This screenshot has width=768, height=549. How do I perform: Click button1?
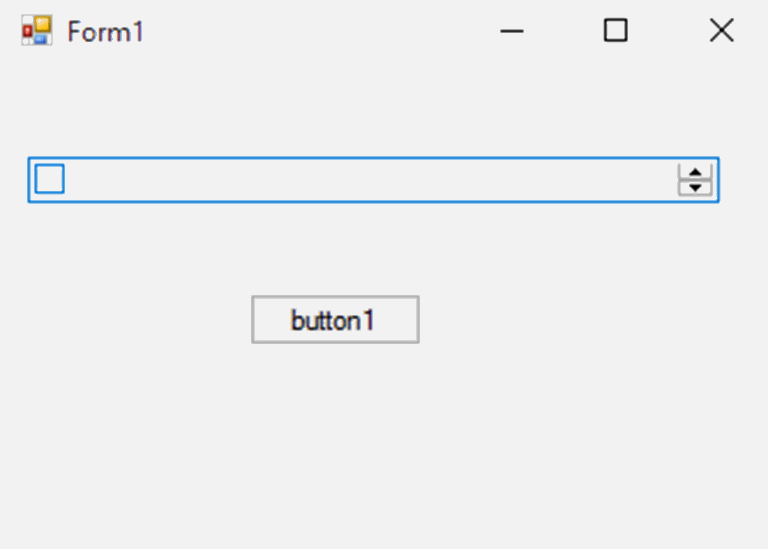click(x=335, y=319)
